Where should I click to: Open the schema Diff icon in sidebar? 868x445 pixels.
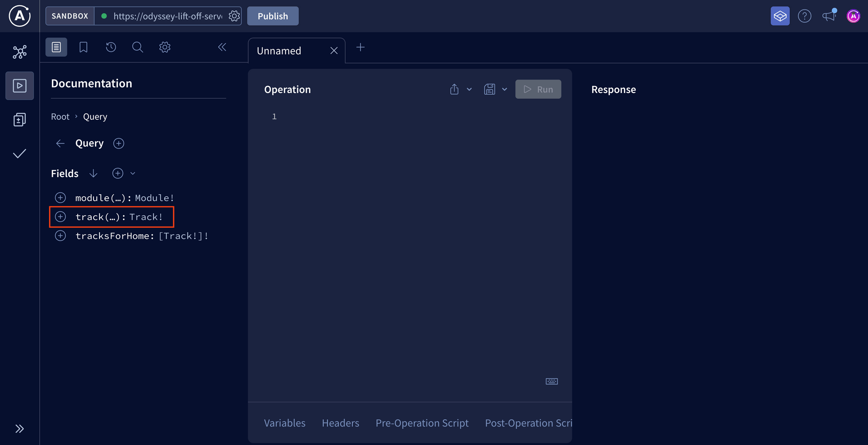[19, 120]
